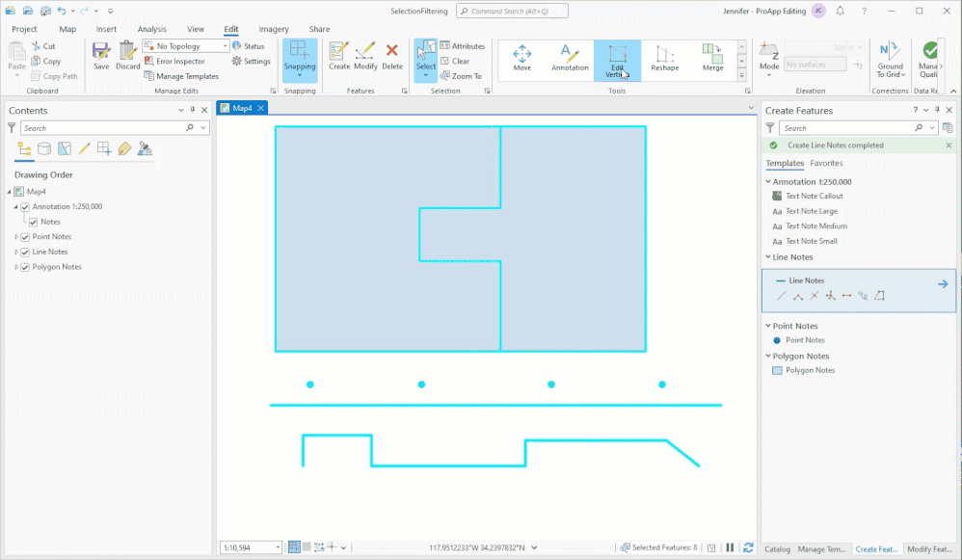Toggle visibility of the Point Notes layer
Viewport: 962px width, 560px height.
[23, 236]
